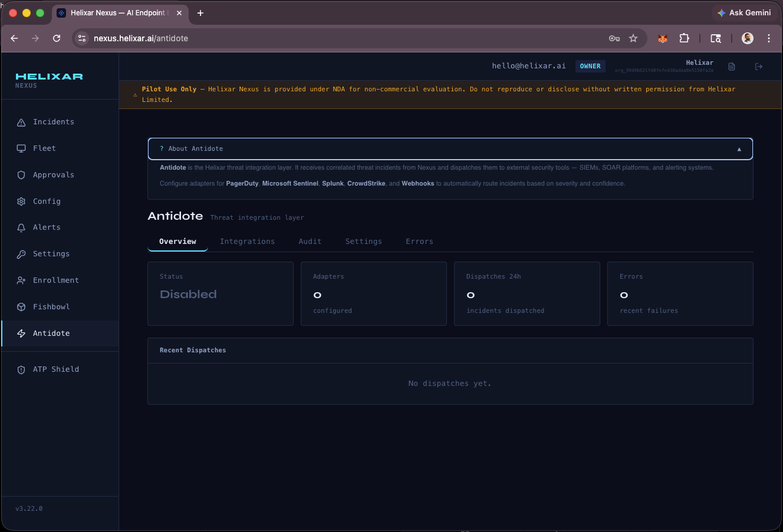Collapse the About Antidote panel

pos(739,148)
